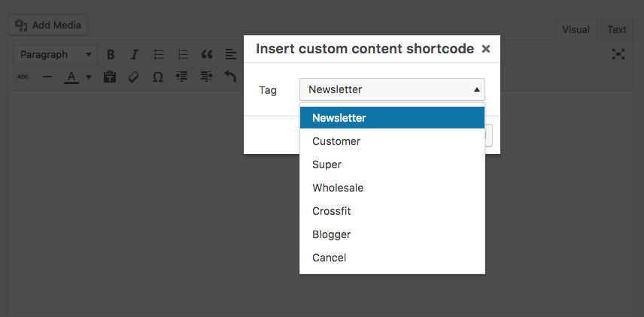
Task: Choose the Super tag option
Action: [x=392, y=165]
